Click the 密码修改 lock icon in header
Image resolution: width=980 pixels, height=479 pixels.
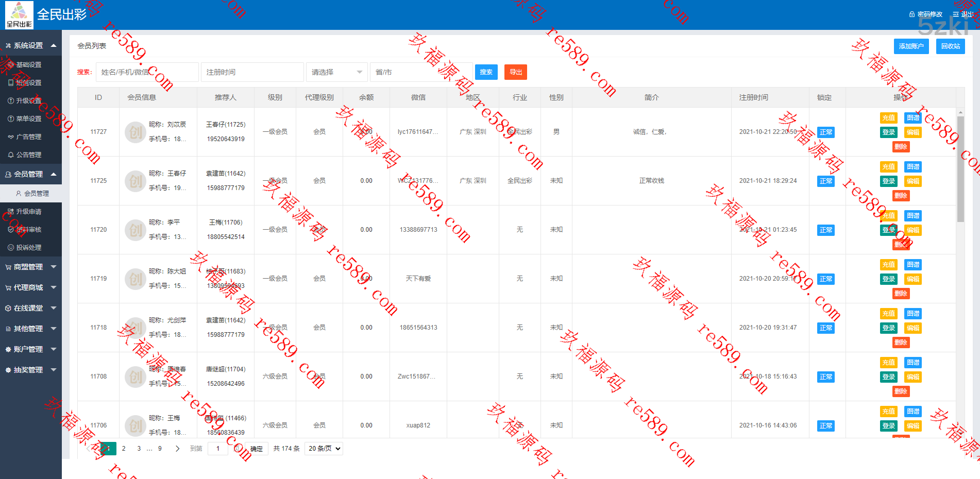pos(911,14)
